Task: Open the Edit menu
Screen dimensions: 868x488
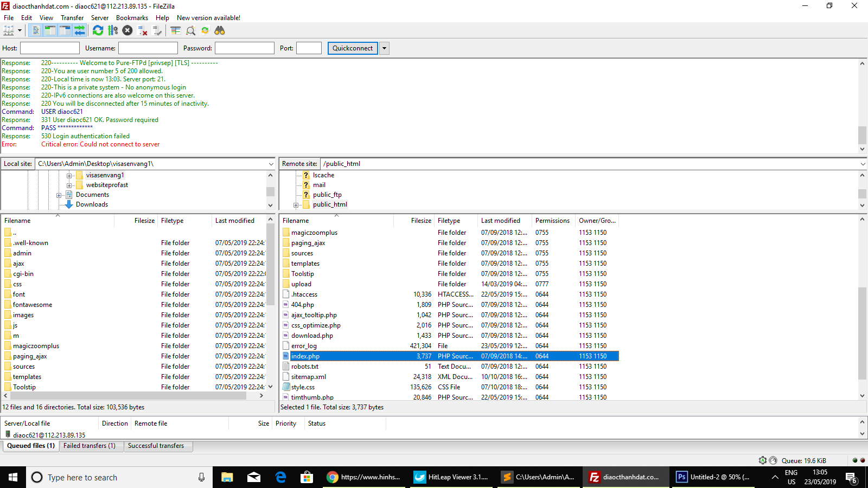Action: 27,18
